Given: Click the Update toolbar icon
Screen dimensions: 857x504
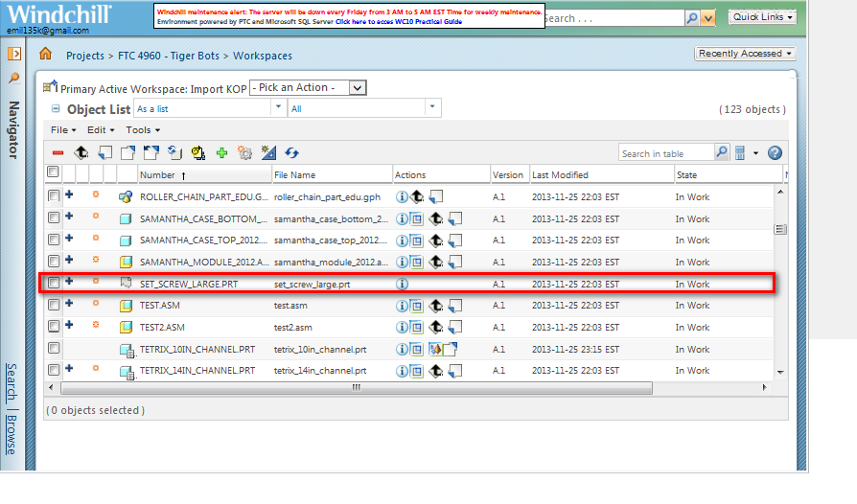Looking at the screenshot, I should 174,153.
